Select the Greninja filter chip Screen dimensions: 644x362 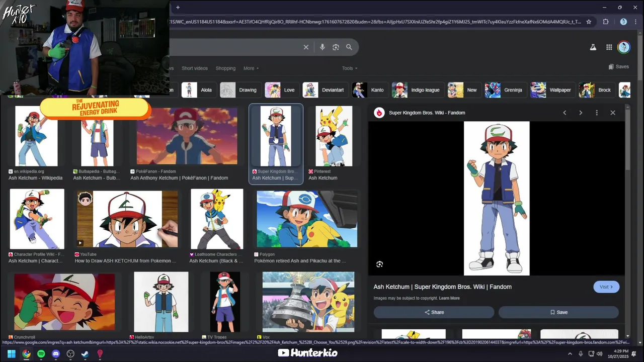pyautogui.click(x=506, y=90)
